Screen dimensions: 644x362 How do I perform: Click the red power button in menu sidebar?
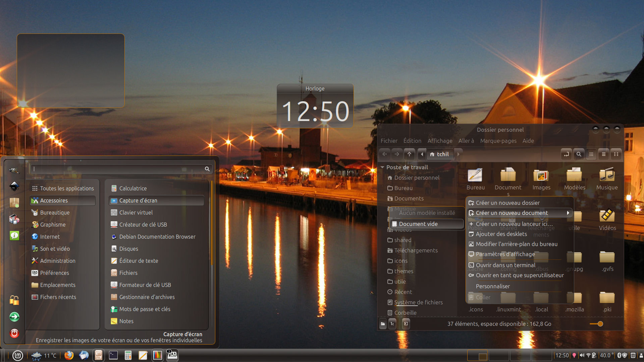click(14, 333)
